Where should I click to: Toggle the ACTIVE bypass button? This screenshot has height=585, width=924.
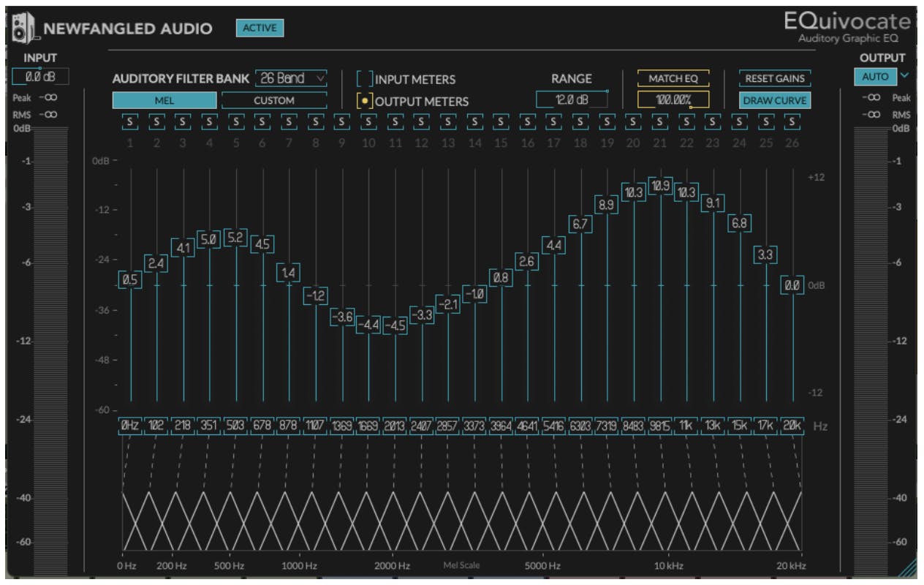[259, 29]
